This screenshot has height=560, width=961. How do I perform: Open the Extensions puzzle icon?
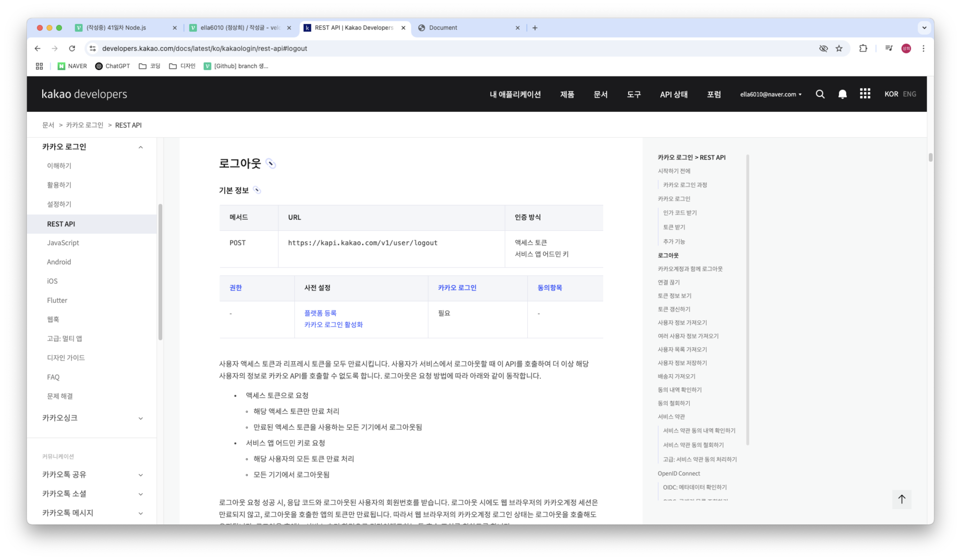pos(863,48)
